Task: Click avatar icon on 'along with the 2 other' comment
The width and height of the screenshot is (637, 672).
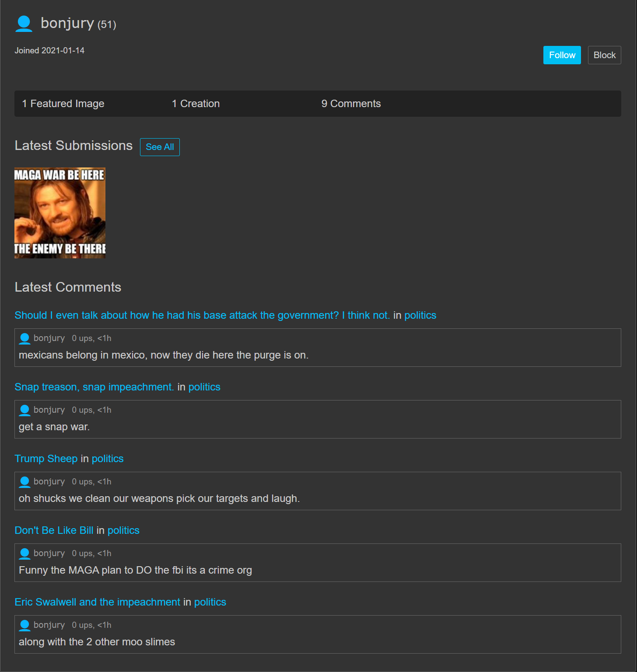Action: tap(25, 625)
